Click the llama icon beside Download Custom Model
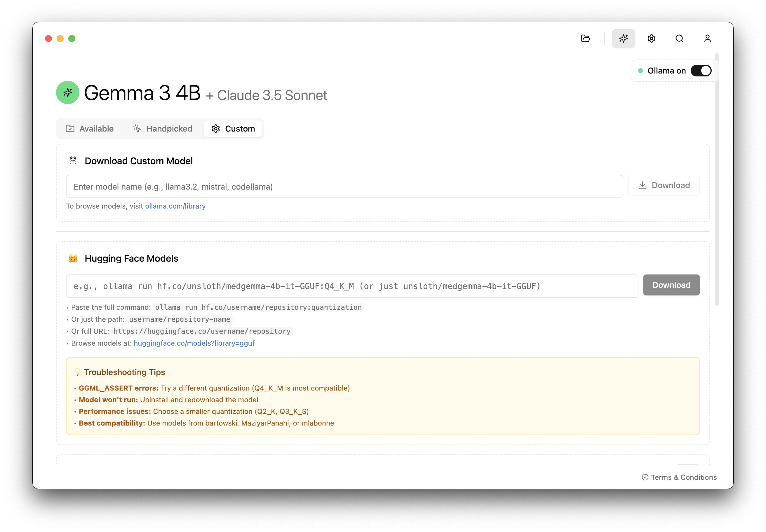This screenshot has width=766, height=532. click(73, 161)
